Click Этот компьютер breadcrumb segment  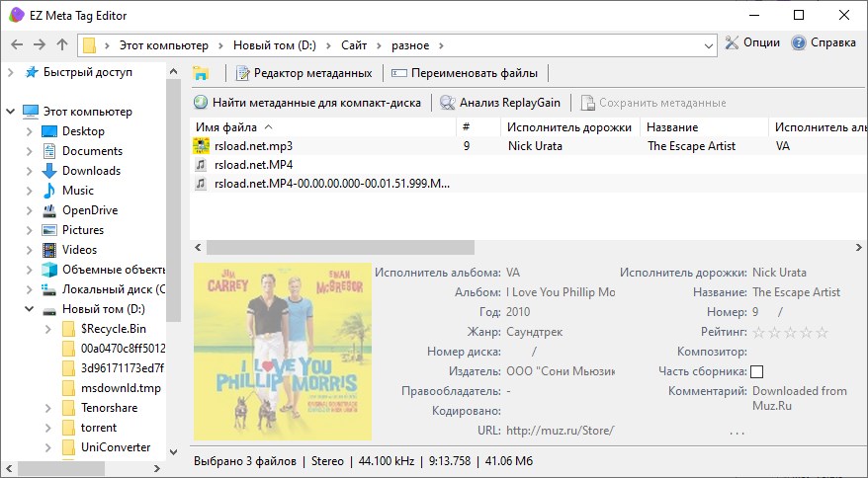pos(164,45)
